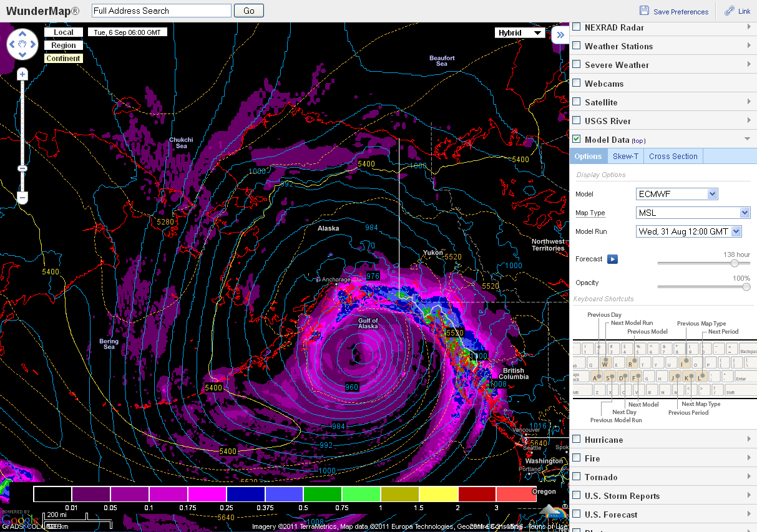Check the U.S. Storm Reports checkbox
This screenshot has width=757, height=532.
click(577, 495)
